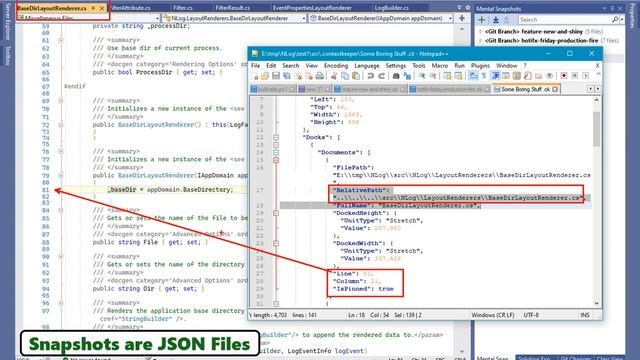Add new snapshot with green plus icon

(x=481, y=20)
